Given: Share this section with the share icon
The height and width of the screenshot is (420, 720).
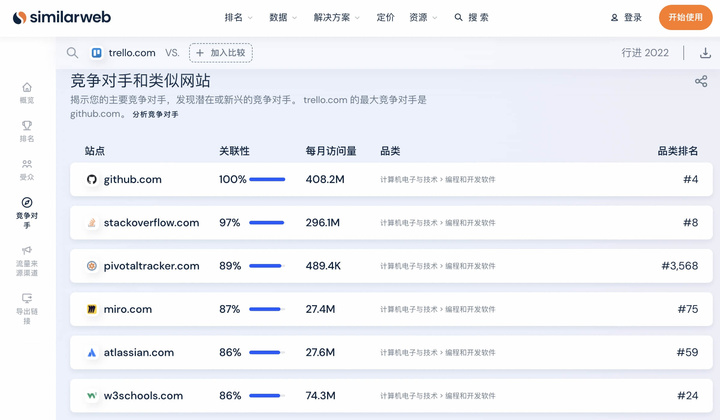Looking at the screenshot, I should click(701, 82).
